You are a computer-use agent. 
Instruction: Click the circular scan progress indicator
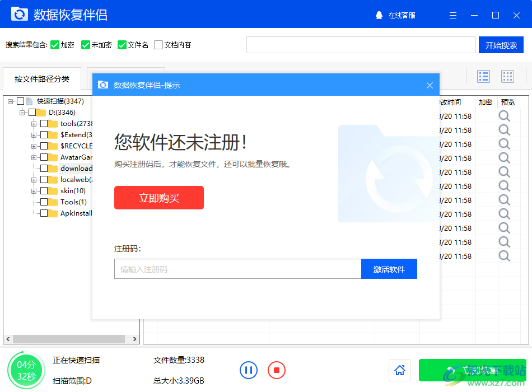[x=26, y=370]
